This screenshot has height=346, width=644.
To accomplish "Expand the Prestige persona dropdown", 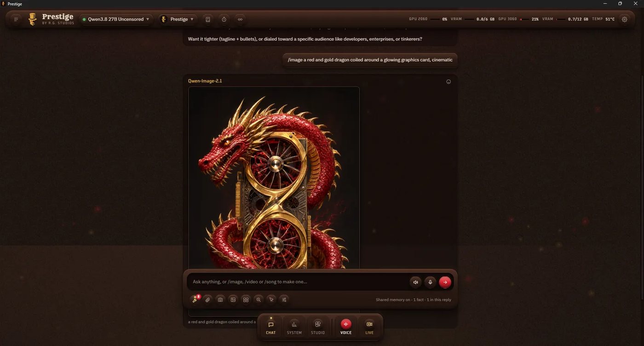I will [178, 19].
